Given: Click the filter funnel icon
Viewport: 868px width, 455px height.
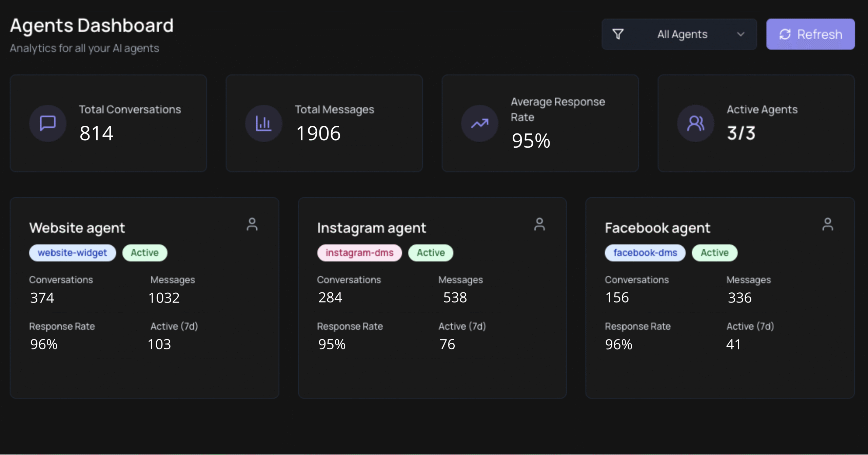Looking at the screenshot, I should 618,34.
